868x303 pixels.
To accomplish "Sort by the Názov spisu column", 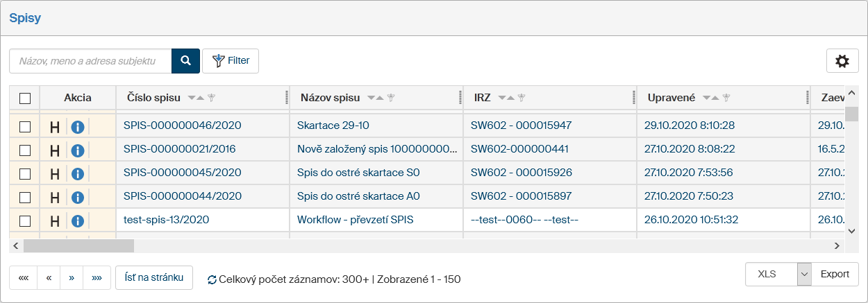I will click(x=375, y=98).
